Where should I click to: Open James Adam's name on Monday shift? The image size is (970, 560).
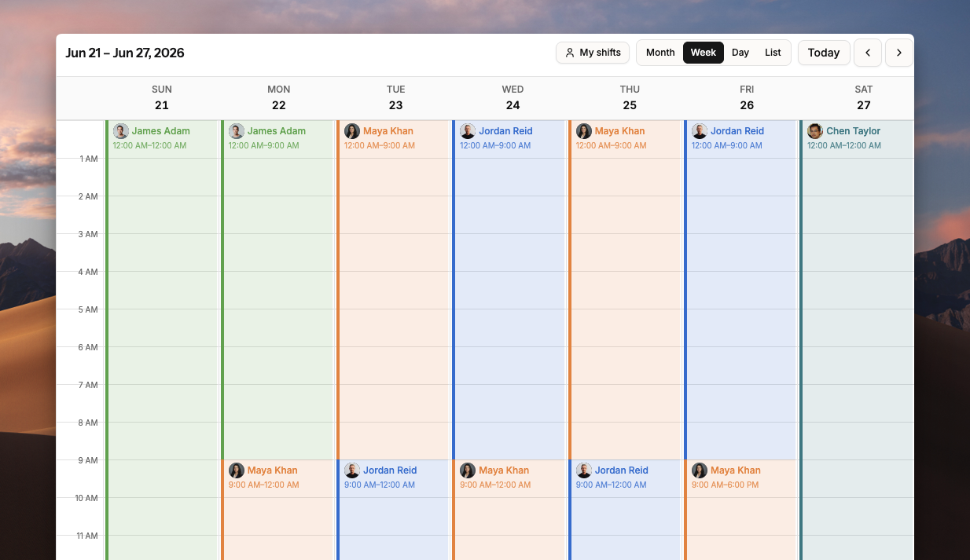[x=277, y=131]
